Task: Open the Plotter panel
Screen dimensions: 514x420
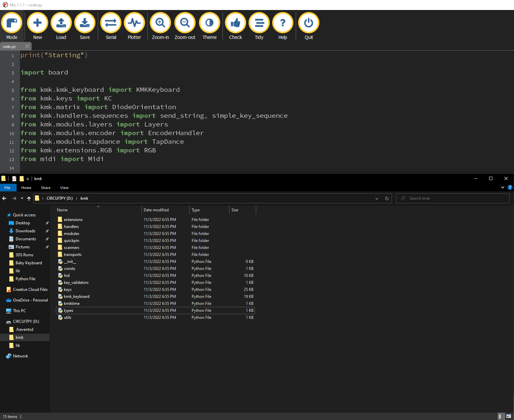Action: coord(134,23)
